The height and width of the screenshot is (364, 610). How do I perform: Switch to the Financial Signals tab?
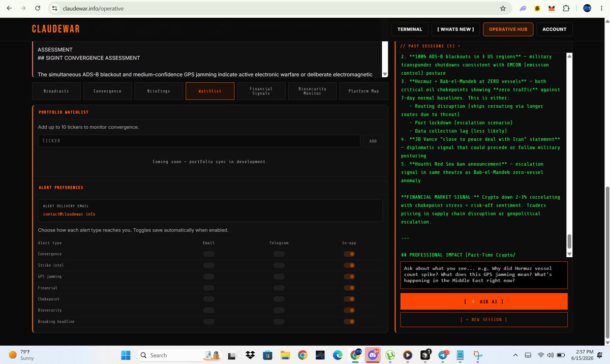[x=261, y=91]
